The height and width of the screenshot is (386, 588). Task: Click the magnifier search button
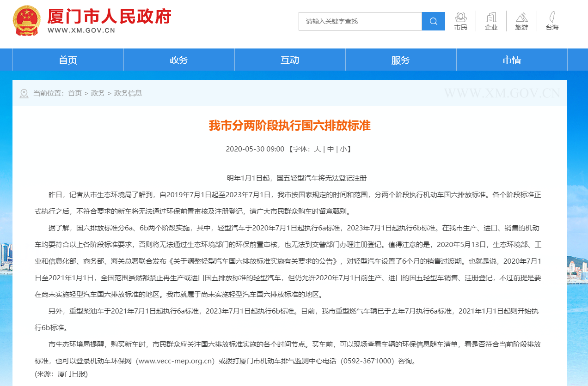point(433,21)
